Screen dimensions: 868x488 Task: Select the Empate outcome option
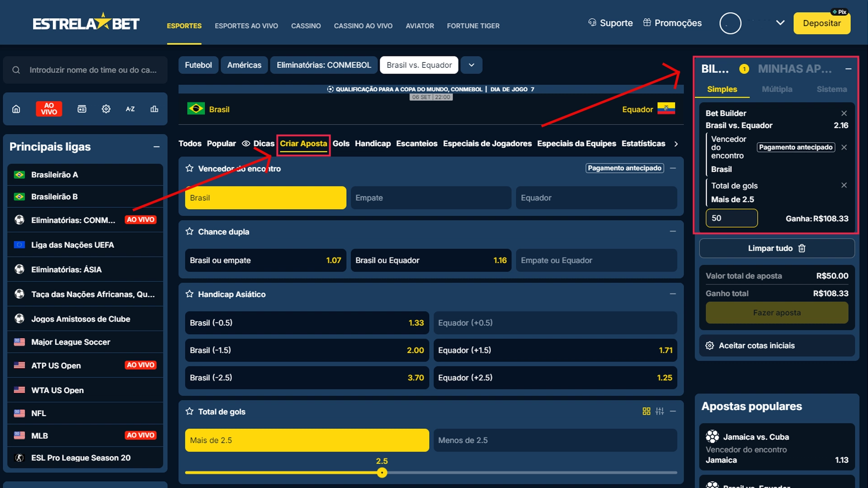tap(431, 198)
